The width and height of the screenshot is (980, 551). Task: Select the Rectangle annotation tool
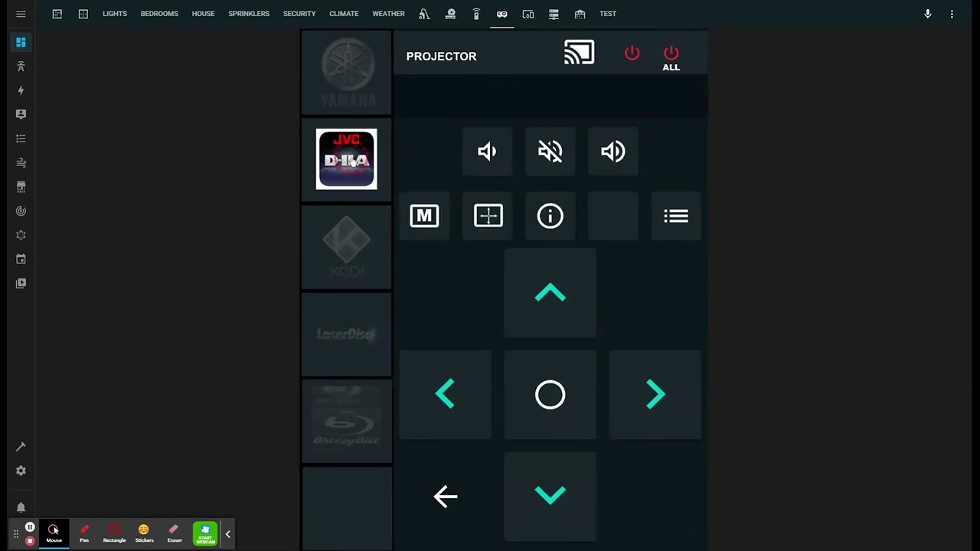click(114, 533)
